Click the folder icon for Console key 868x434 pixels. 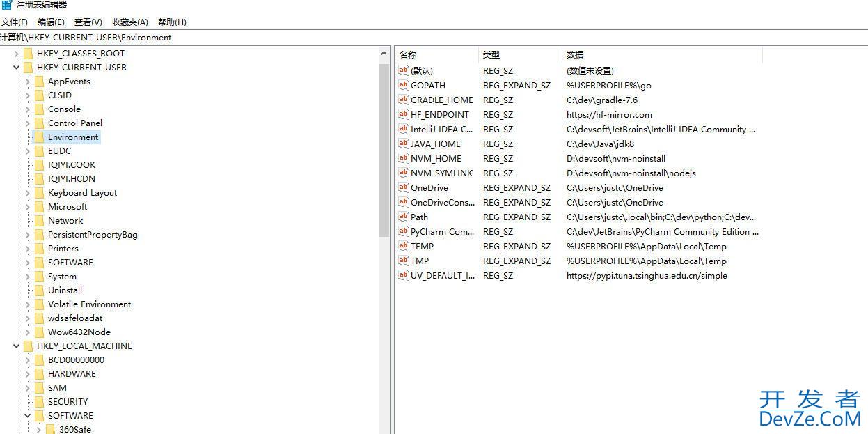point(39,109)
